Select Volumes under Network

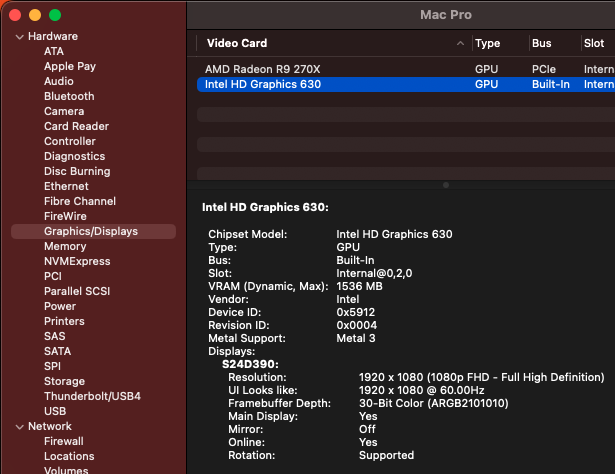[x=66, y=470]
